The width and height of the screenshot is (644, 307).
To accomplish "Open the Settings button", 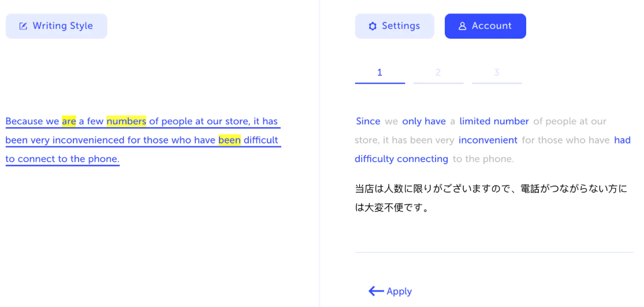I will tap(394, 26).
